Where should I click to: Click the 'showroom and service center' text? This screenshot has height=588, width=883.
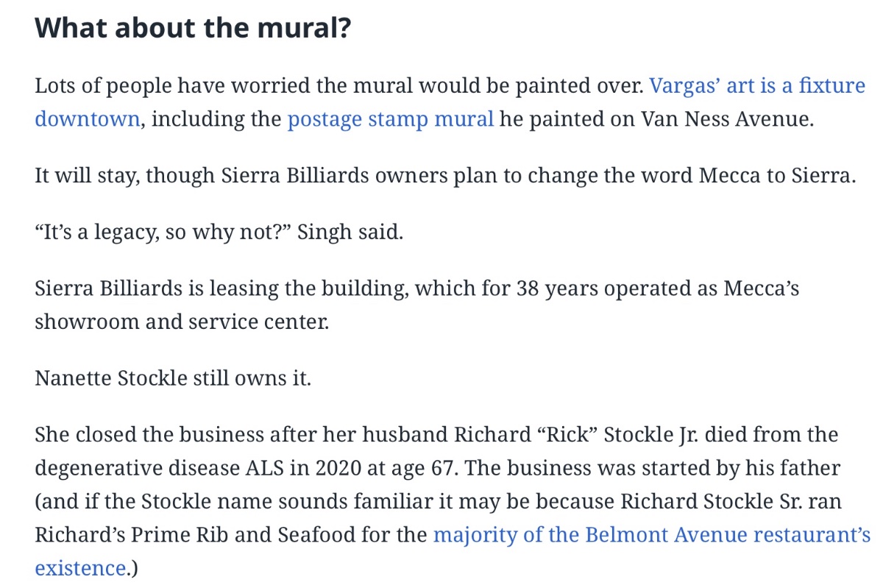coord(181,322)
